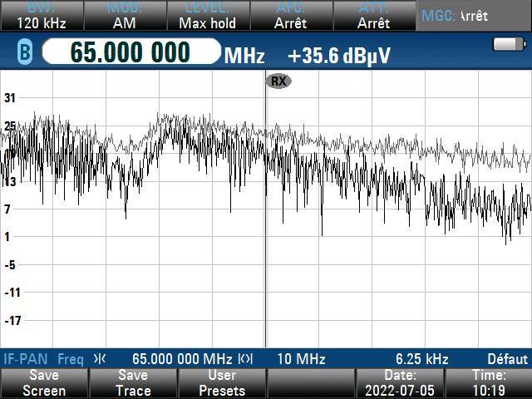Open the User Presets softkey
The width and height of the screenshot is (532, 399).
(x=222, y=382)
